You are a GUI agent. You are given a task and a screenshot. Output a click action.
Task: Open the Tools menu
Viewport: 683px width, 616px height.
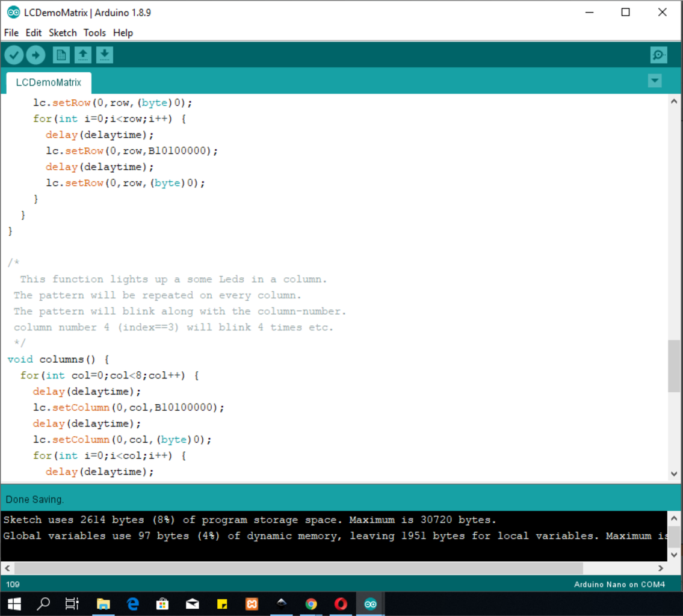(94, 33)
